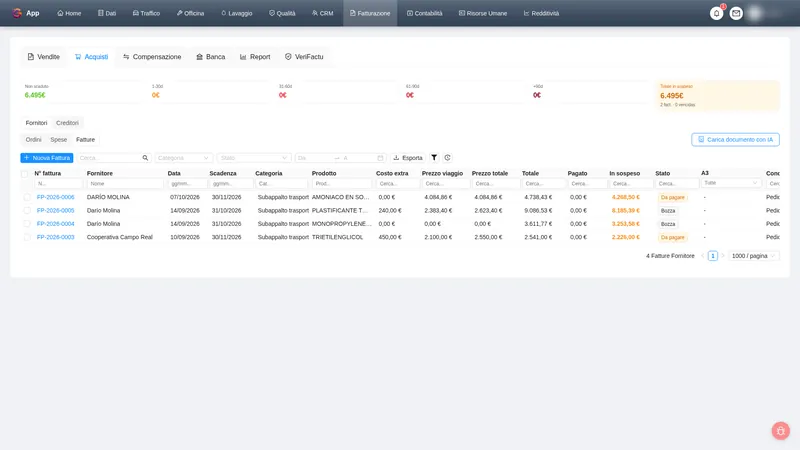The height and width of the screenshot is (450, 800).
Task: Click the Cooperativa Campo Real cell
Action: [x=119, y=237]
